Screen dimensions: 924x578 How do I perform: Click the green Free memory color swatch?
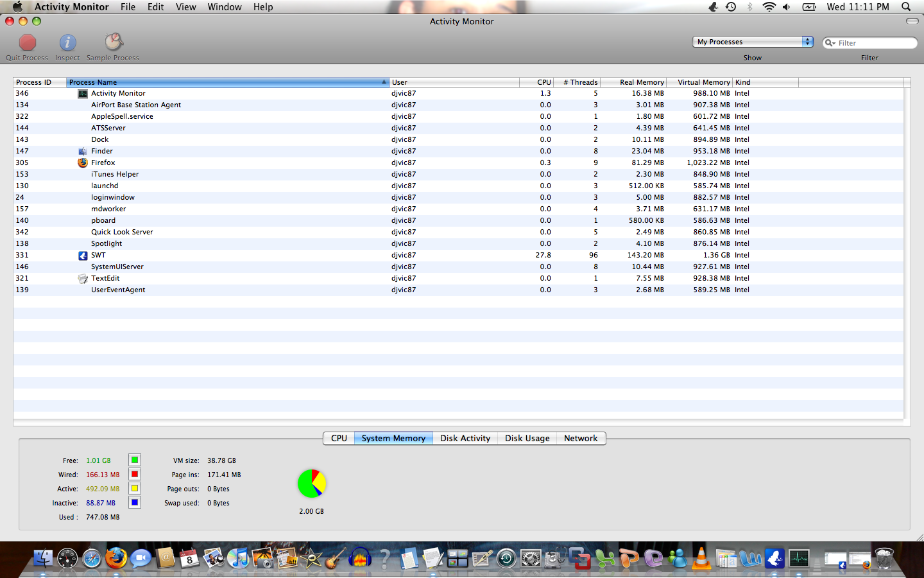tap(135, 460)
